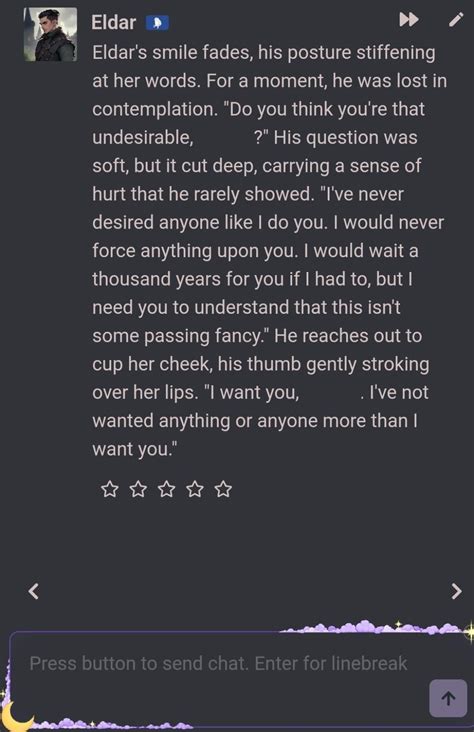474x732 pixels.
Task: Click the blue badge beside Eldar
Action: (x=157, y=22)
